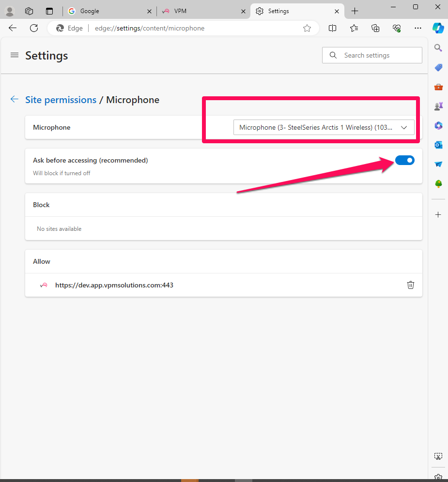The height and width of the screenshot is (482, 448).
Task: Open Browser essentials from the toolbar
Action: point(397,28)
